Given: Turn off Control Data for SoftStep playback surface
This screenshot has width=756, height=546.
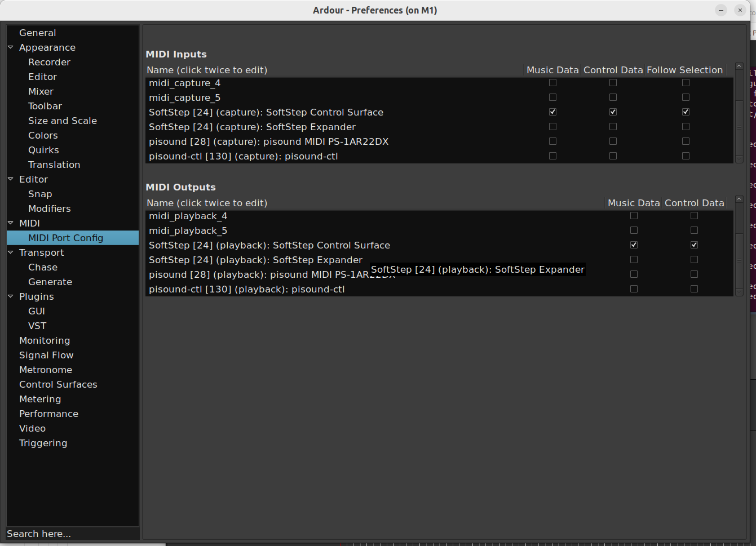Looking at the screenshot, I should (x=694, y=245).
